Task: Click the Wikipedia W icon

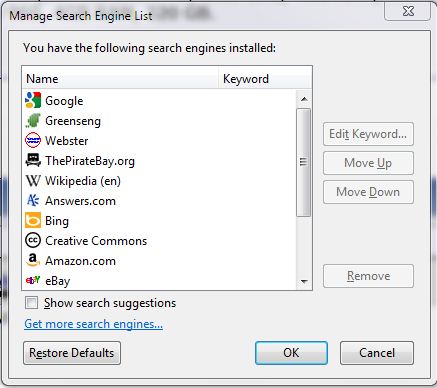Action: click(x=33, y=181)
